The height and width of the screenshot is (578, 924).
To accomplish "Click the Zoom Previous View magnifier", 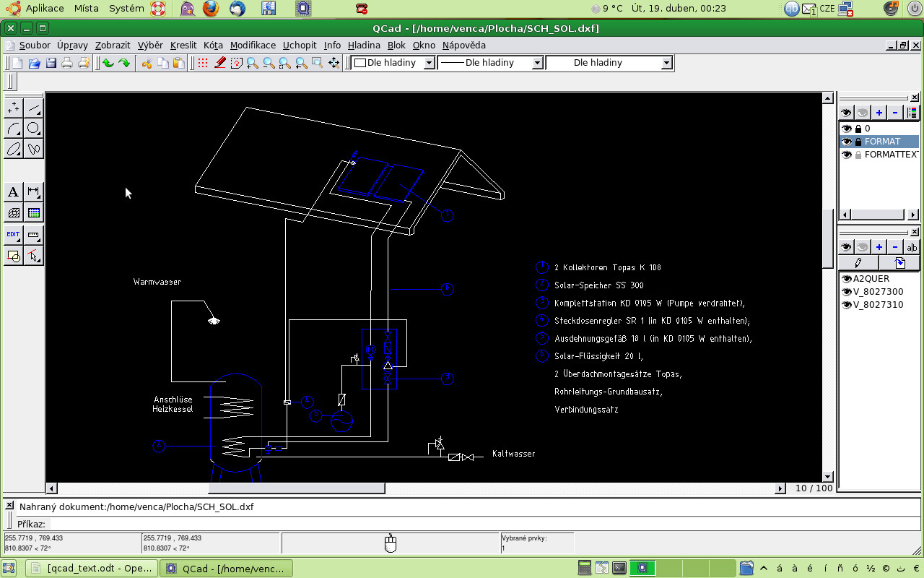I will [x=301, y=63].
